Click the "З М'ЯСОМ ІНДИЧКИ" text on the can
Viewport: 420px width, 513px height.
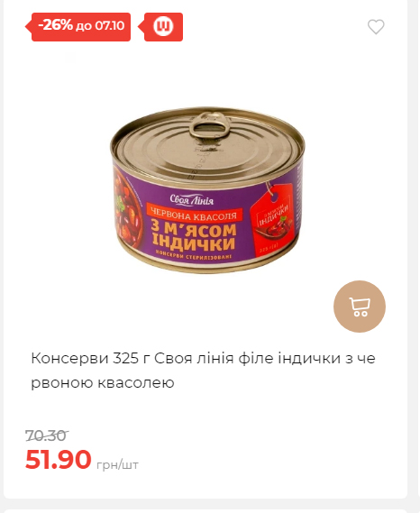point(194,236)
